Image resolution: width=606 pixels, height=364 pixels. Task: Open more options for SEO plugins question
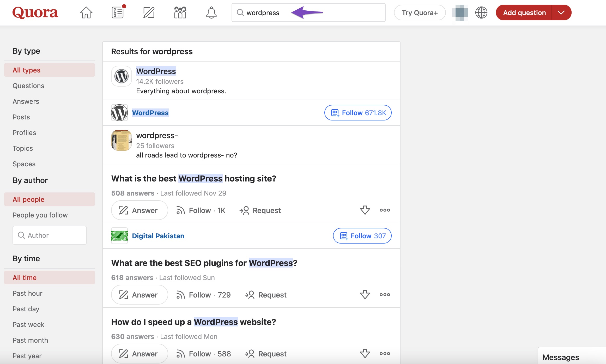(x=385, y=295)
